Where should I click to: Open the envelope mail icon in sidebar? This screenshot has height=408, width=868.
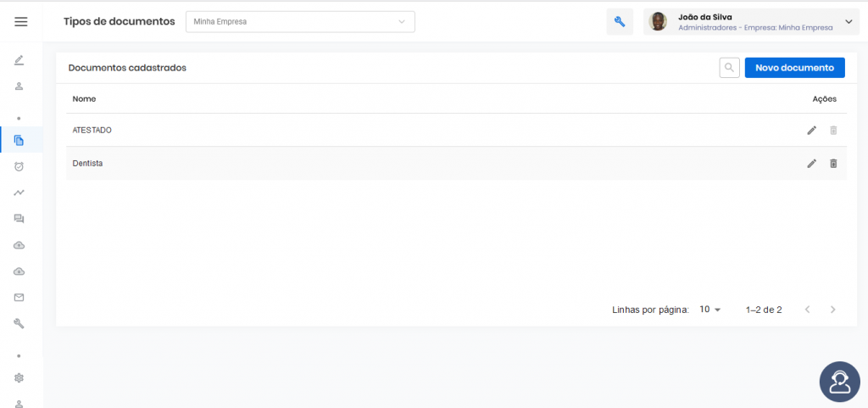(19, 298)
